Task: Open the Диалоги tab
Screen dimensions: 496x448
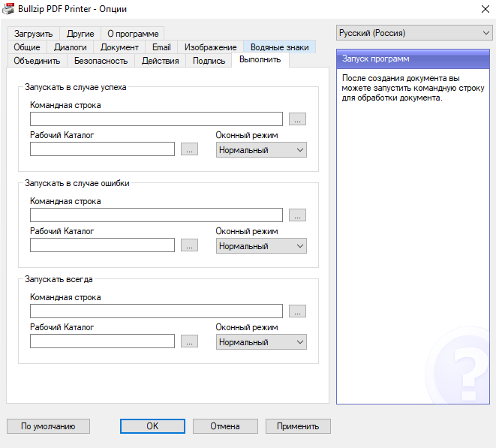Action: pyautogui.click(x=71, y=47)
